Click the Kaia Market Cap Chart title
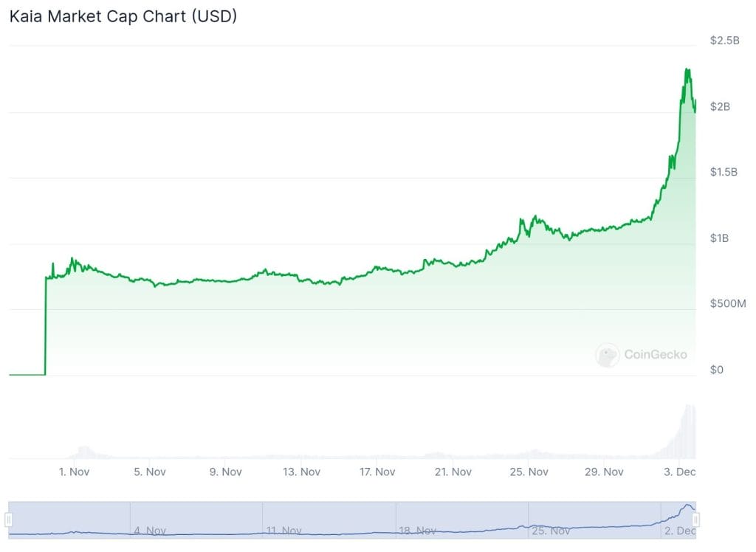The width and height of the screenshot is (756, 552). [x=123, y=16]
